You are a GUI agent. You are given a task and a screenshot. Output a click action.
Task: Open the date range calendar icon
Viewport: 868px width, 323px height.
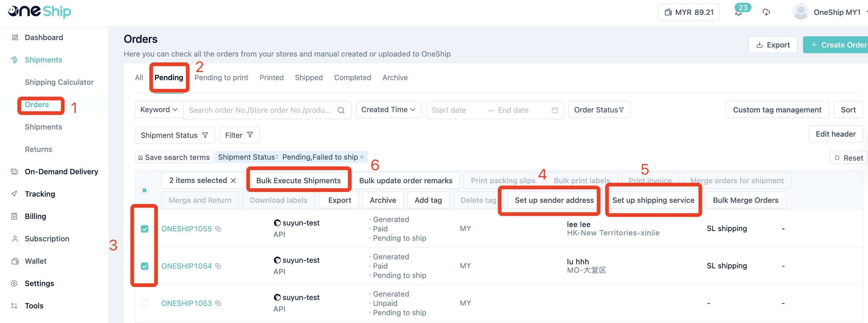tap(555, 110)
